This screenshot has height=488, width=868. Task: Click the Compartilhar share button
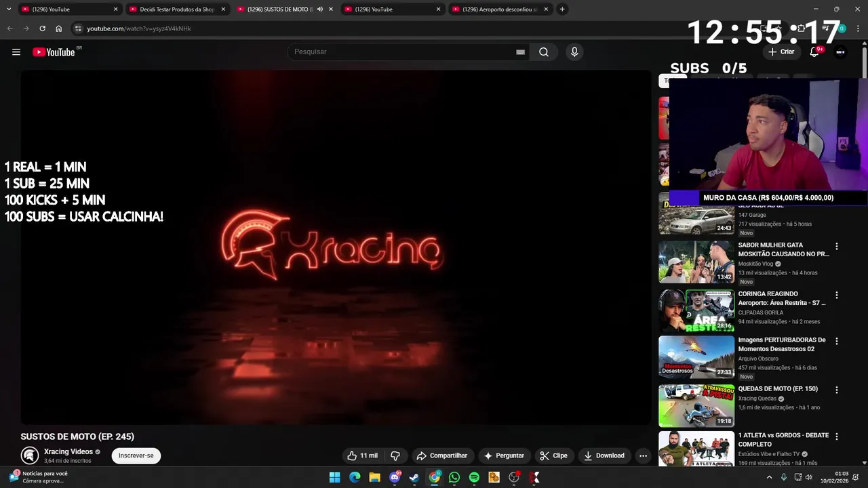tap(442, 455)
